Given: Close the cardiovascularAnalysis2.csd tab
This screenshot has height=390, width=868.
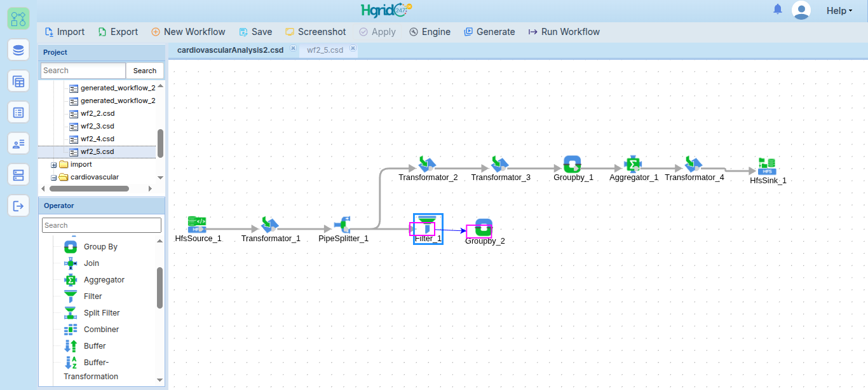Looking at the screenshot, I should pyautogui.click(x=293, y=48).
